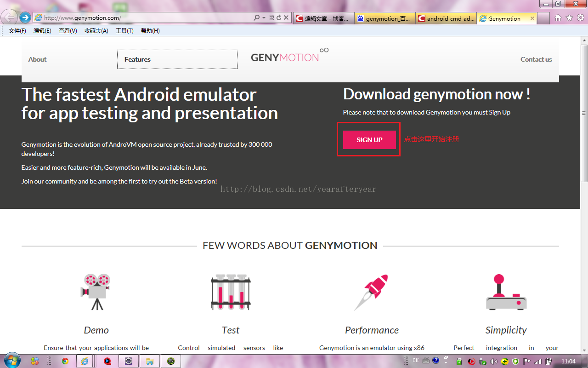Click the 11:04 taskbar clock
This screenshot has height=368, width=588.
[x=569, y=362]
